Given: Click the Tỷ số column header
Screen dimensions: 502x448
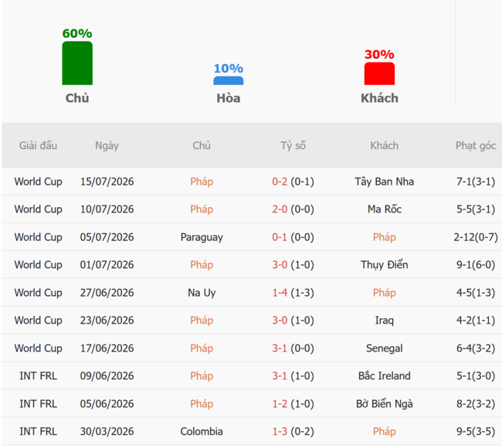Looking at the screenshot, I should tap(293, 146).
